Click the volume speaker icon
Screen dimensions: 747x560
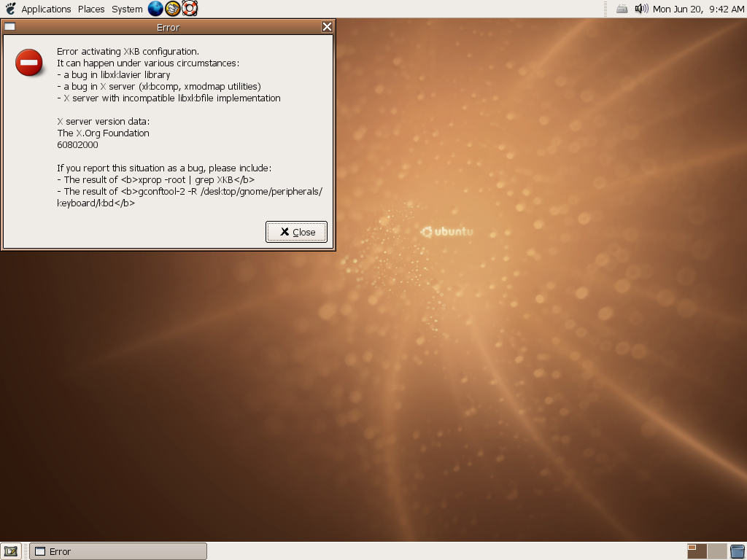tap(641, 9)
